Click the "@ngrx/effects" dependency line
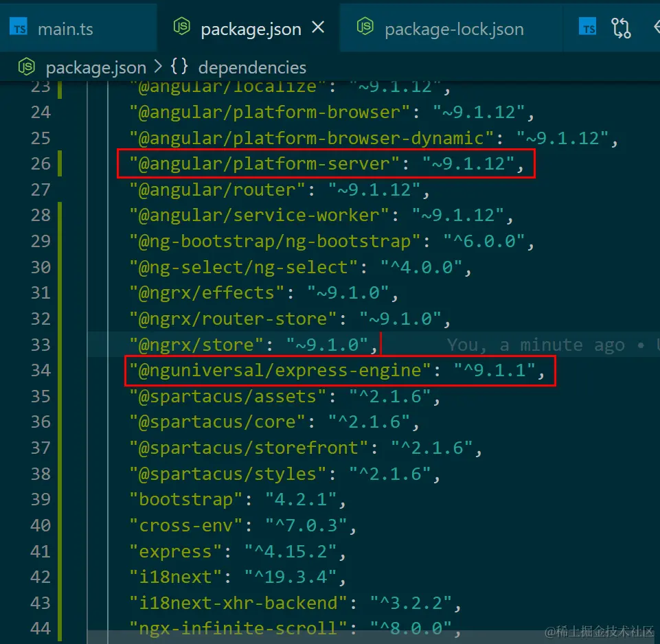Screen dimensions: 660x644 click(264, 293)
